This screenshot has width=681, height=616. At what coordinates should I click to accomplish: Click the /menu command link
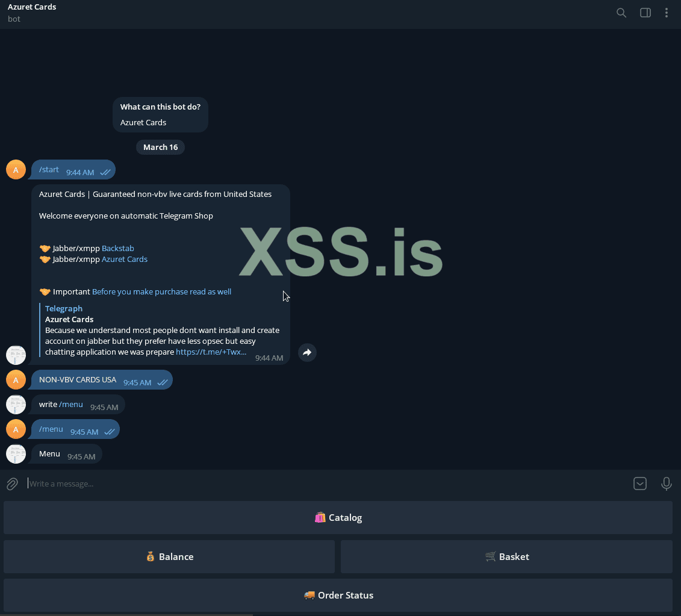(x=72, y=404)
